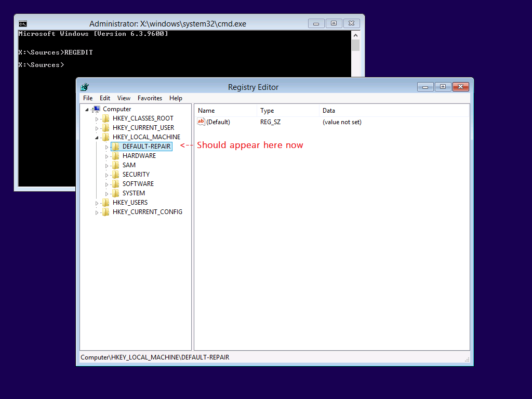Open the File menu
Image resolution: width=532 pixels, height=399 pixels.
[x=88, y=98]
